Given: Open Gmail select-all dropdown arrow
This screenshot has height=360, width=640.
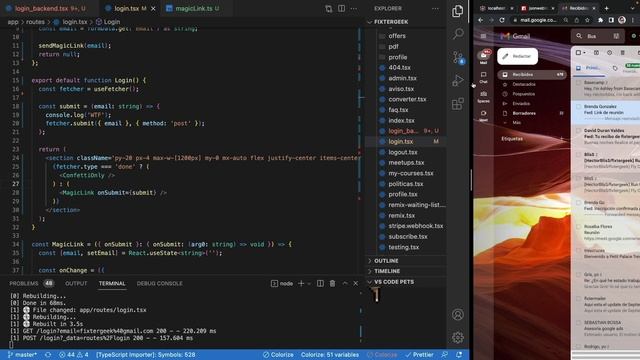Looking at the screenshot, I should click(584, 53).
